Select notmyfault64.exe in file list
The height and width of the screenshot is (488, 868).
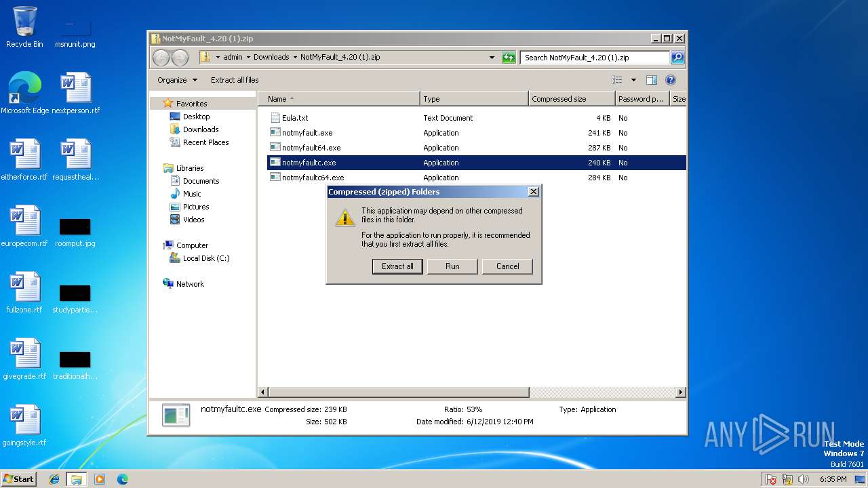pos(477,148)
